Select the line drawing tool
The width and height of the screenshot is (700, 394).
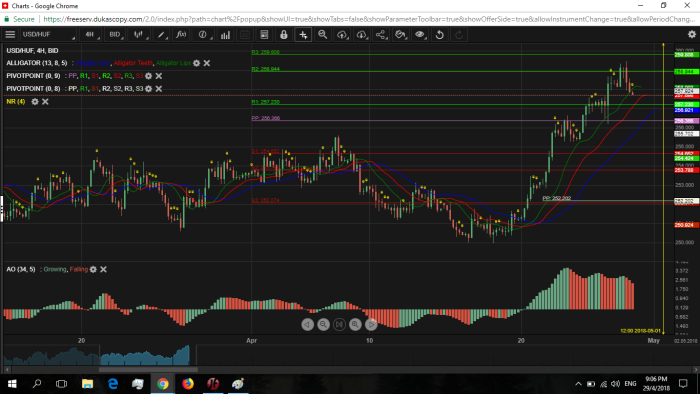click(161, 34)
